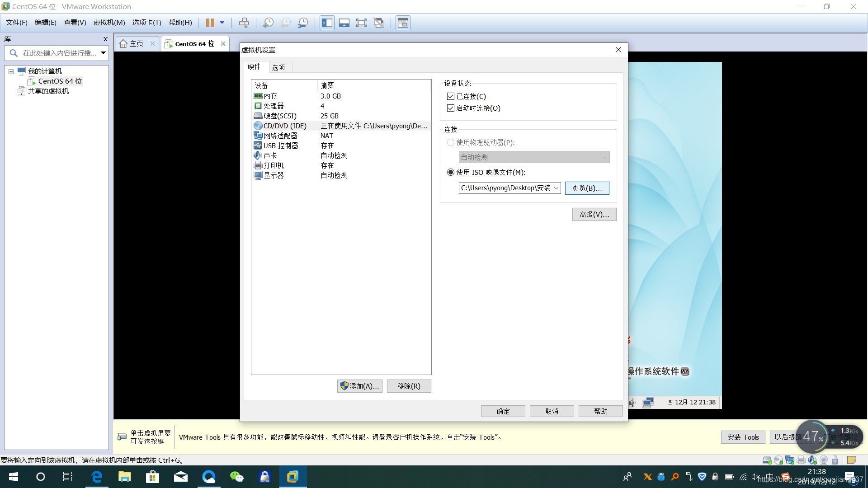Select the 打印机 device row
868x488 pixels.
[x=341, y=166]
